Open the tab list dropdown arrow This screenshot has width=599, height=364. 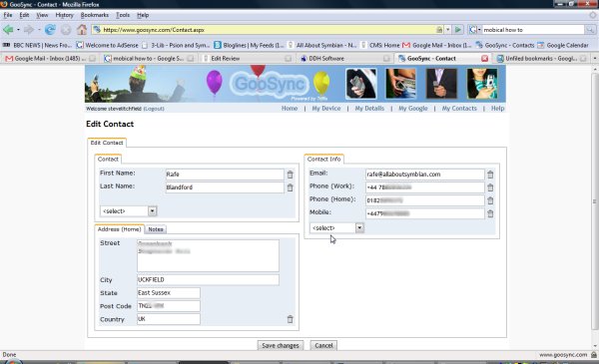(x=595, y=59)
